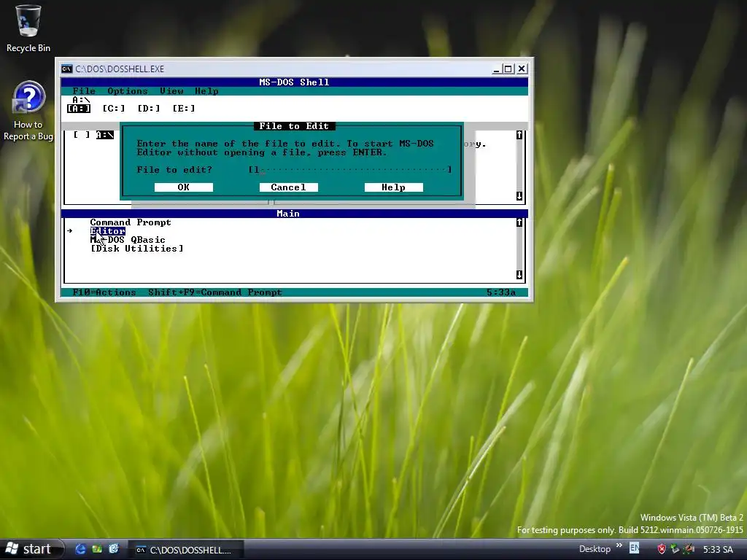Open the Help menu in MS-DOS Shell
The height and width of the screenshot is (560, 747).
pos(206,91)
